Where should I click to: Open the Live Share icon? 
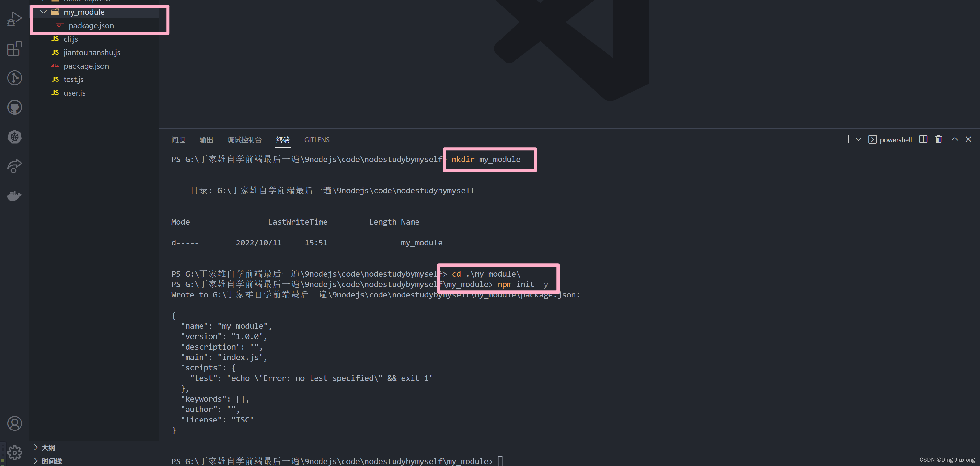[14, 166]
